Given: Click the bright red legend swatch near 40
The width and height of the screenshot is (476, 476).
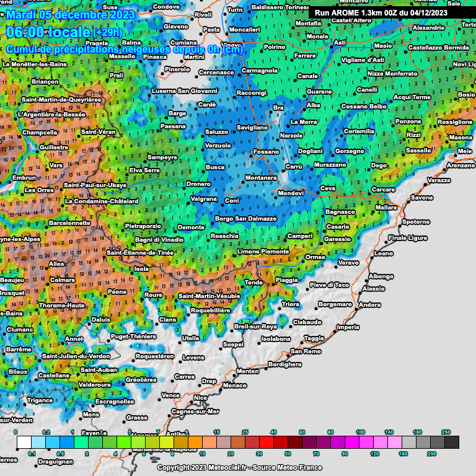Looking at the screenshot, I should (x=266, y=442).
